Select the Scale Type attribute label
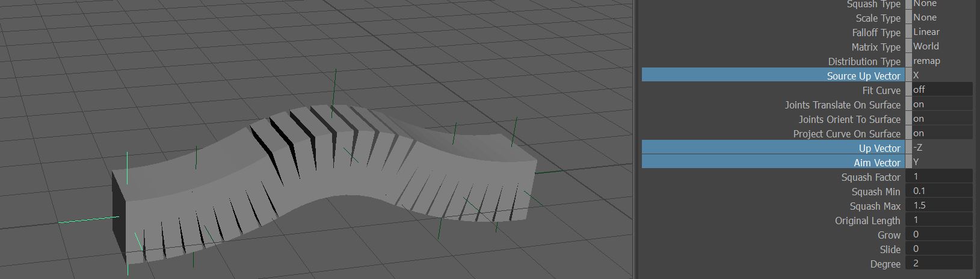 878,18
